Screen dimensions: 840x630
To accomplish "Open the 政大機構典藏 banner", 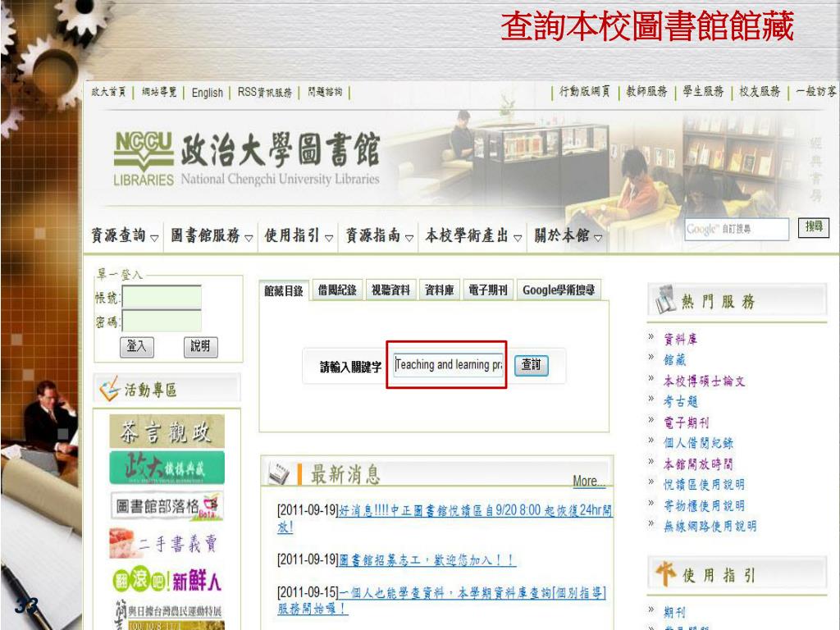I will [167, 468].
